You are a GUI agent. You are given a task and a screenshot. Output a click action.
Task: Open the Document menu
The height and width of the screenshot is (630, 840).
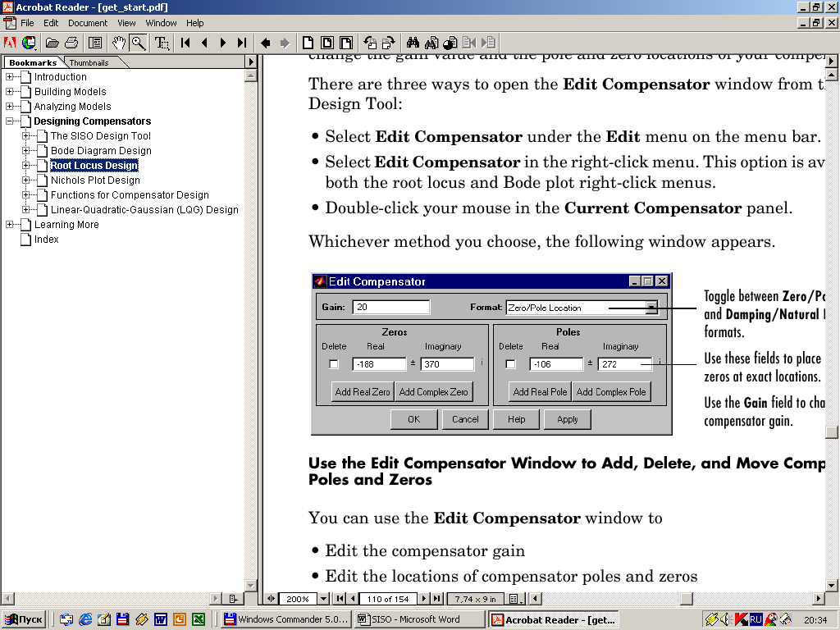tap(88, 23)
